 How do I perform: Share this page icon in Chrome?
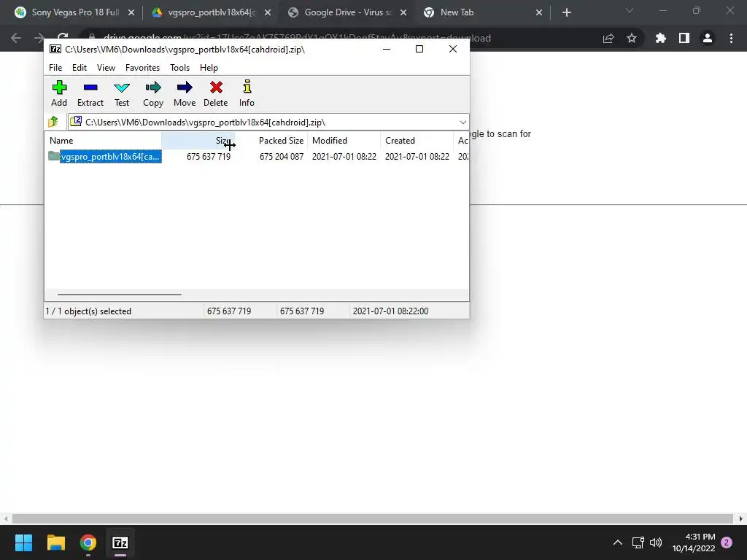(x=608, y=38)
